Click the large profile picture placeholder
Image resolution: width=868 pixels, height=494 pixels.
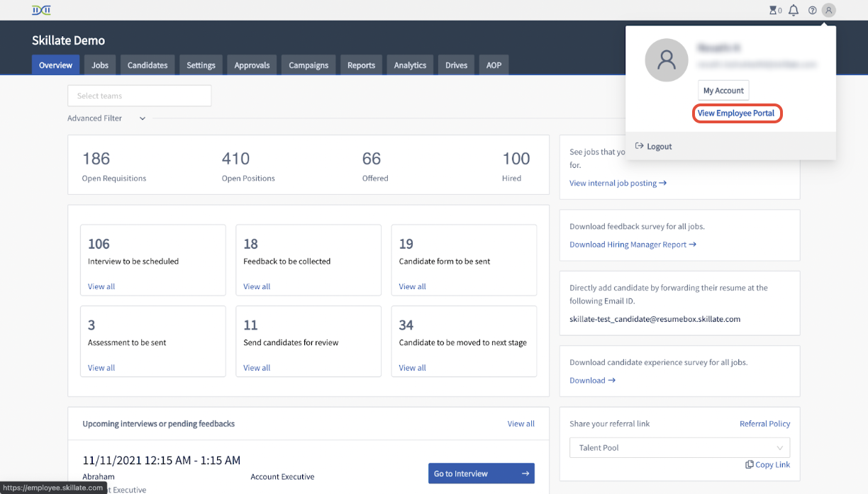666,60
